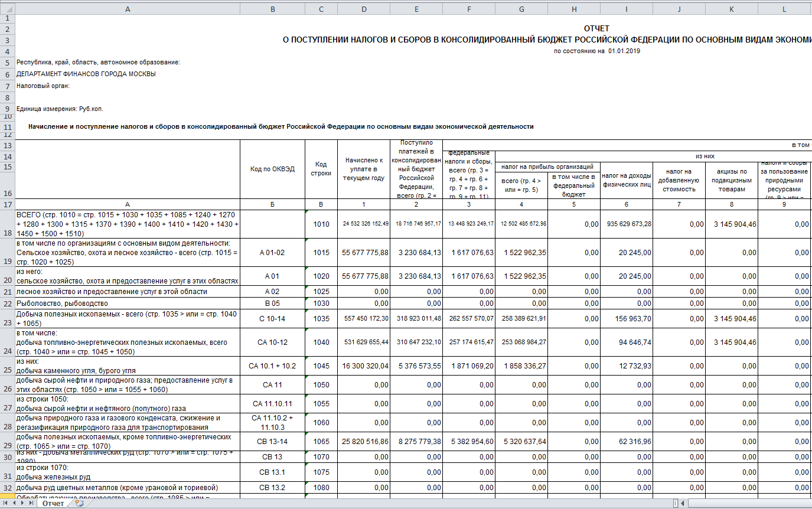This screenshot has height=509, width=812.
Task: Select column J header
Action: tap(679, 9)
